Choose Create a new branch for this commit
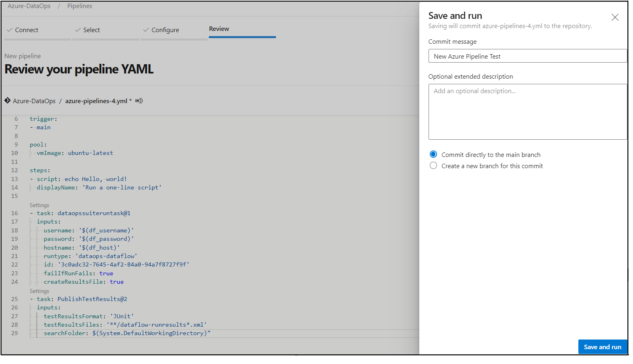Viewport: 633px width, 364px height. (x=433, y=166)
